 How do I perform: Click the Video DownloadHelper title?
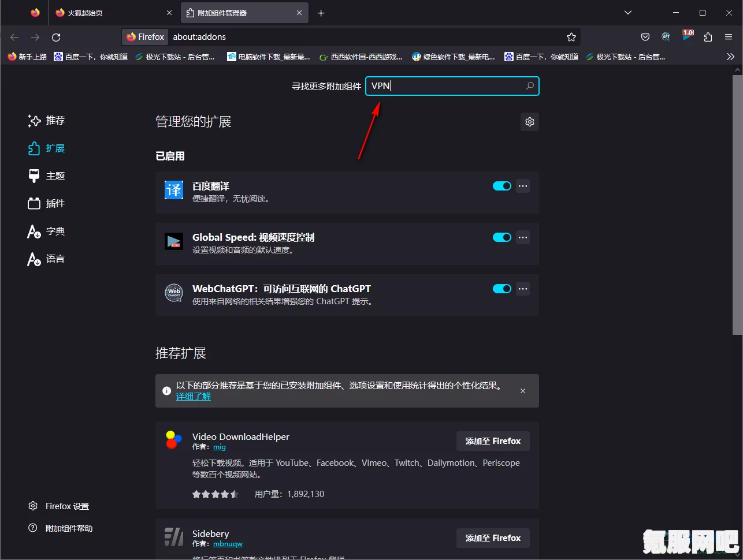point(241,436)
